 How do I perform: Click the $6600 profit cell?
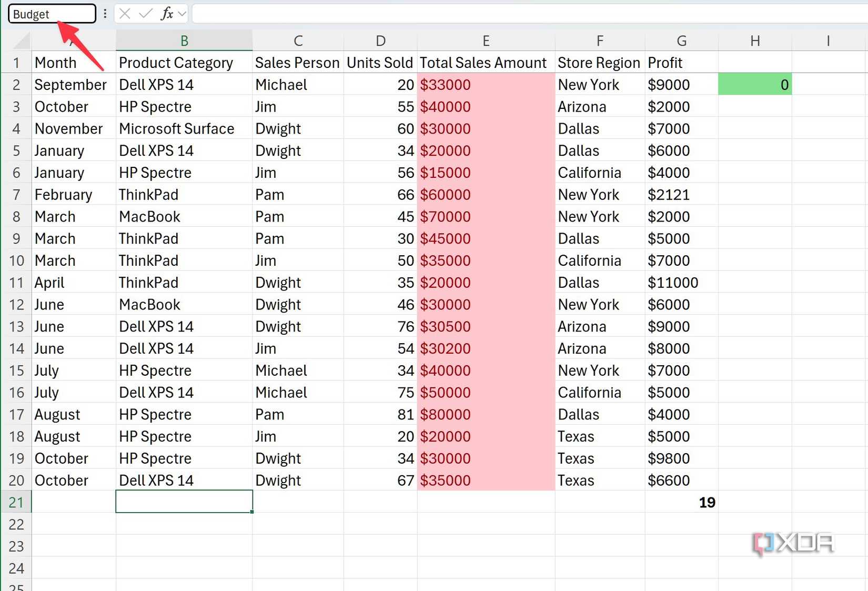(682, 480)
